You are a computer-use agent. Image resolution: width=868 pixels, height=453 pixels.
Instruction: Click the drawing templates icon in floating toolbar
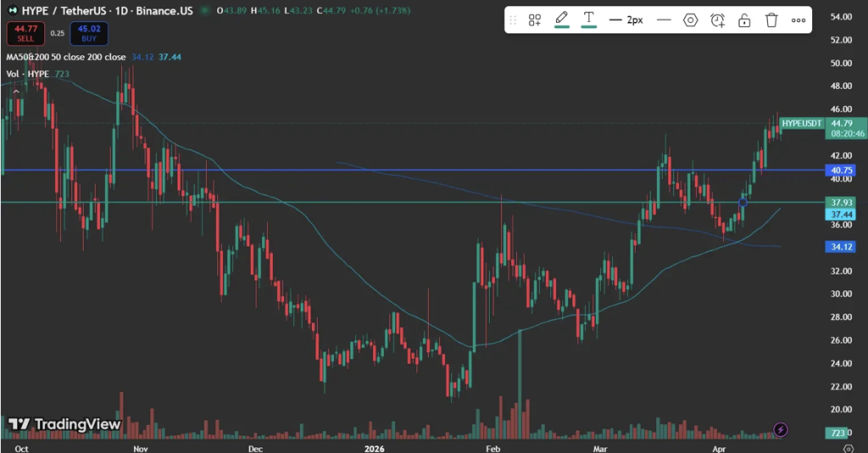[535, 19]
